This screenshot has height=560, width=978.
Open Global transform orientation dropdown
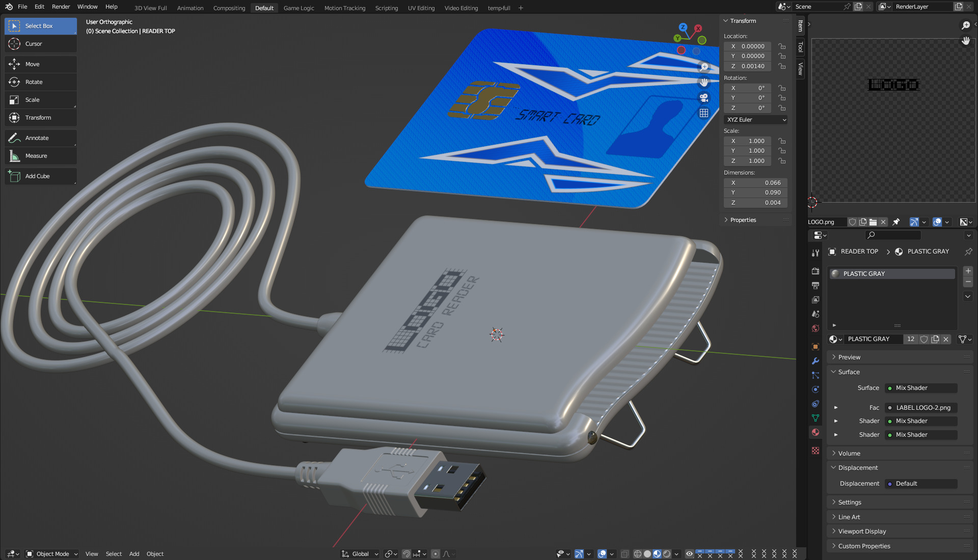360,554
